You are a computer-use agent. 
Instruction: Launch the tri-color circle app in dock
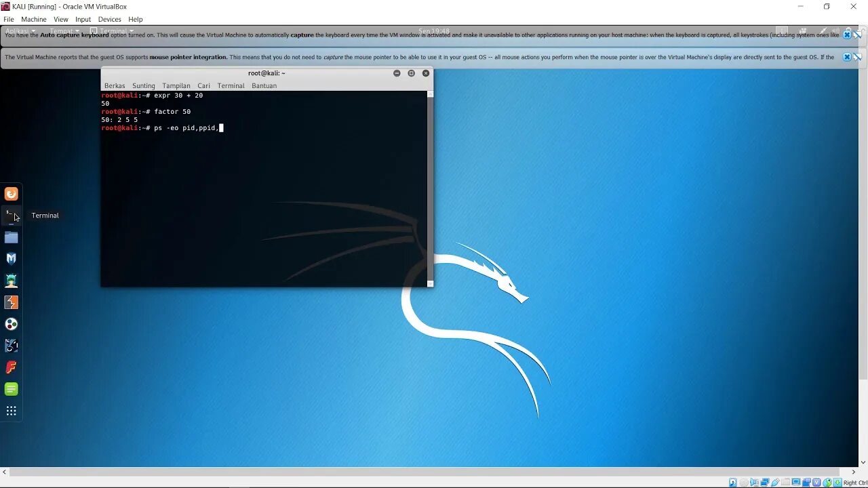[x=12, y=324]
